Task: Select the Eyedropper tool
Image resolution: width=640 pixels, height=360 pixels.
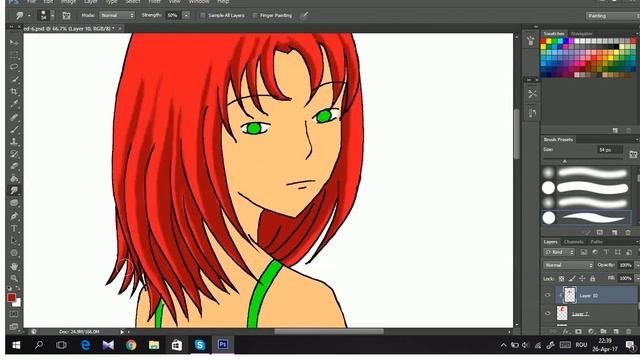Action: [x=14, y=104]
